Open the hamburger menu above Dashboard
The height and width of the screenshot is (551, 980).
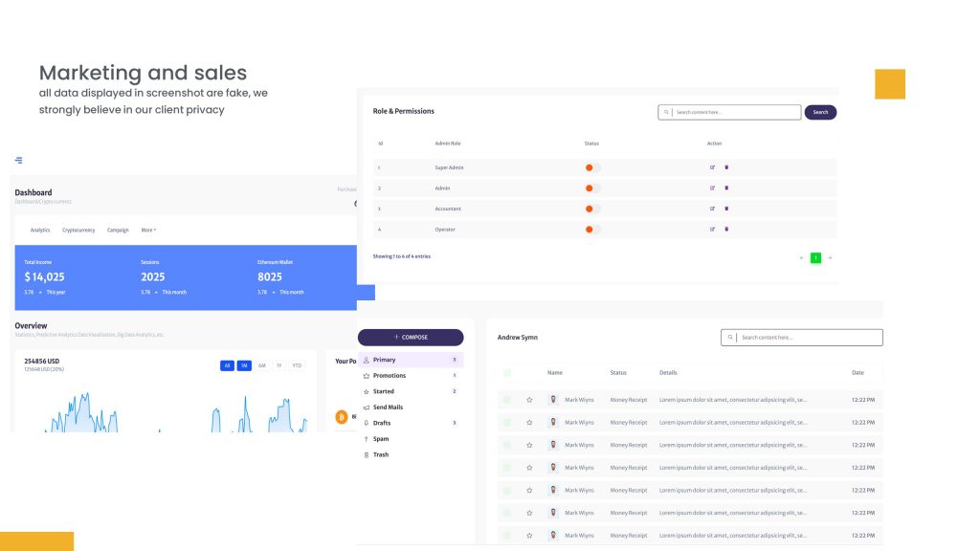click(x=19, y=160)
